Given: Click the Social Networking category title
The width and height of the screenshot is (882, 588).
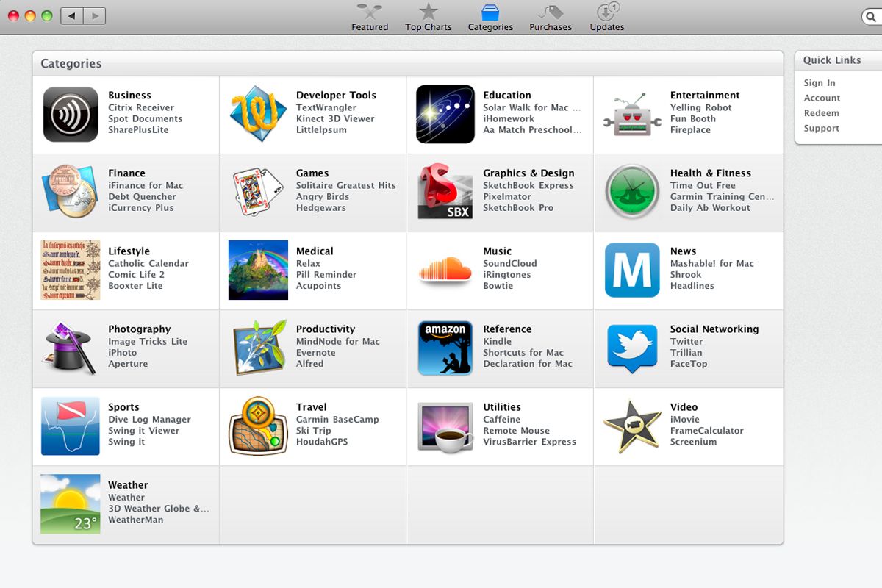Looking at the screenshot, I should pos(714,329).
